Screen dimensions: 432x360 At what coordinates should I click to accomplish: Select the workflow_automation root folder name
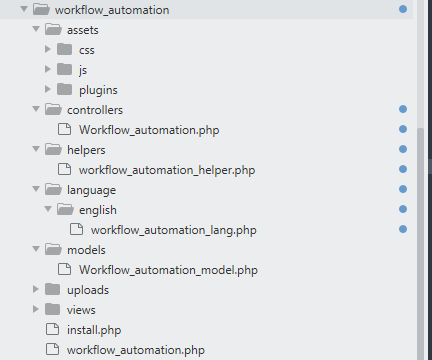pos(112,10)
